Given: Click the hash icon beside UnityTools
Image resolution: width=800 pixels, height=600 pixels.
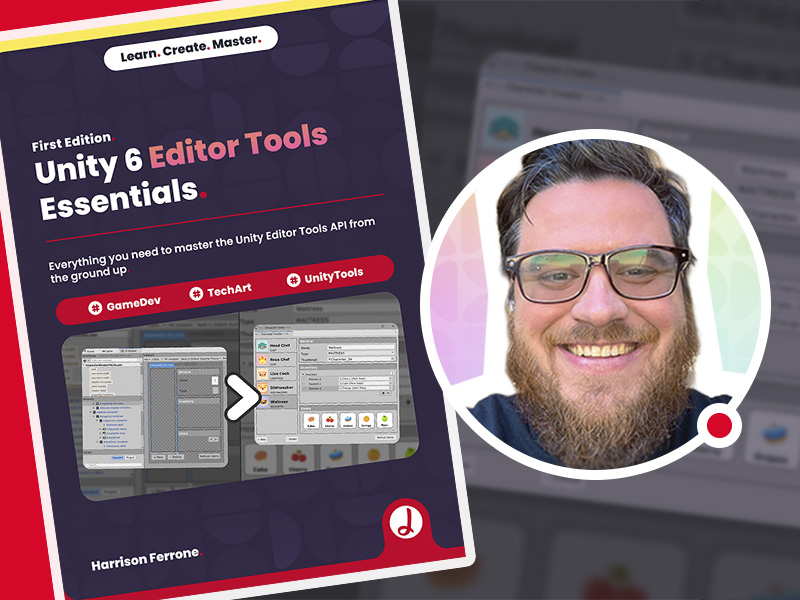Looking at the screenshot, I should pyautogui.click(x=293, y=280).
